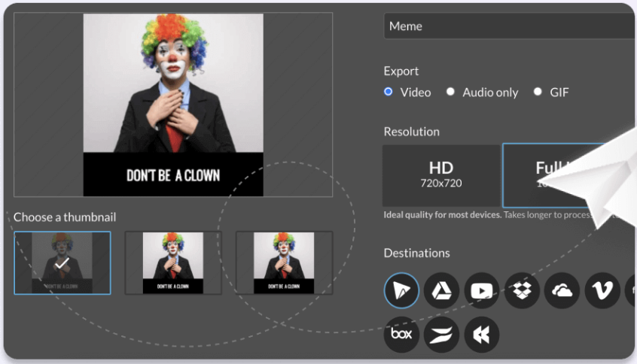Select the HD 720x720 resolution
The width and height of the screenshot is (637, 364).
click(441, 176)
